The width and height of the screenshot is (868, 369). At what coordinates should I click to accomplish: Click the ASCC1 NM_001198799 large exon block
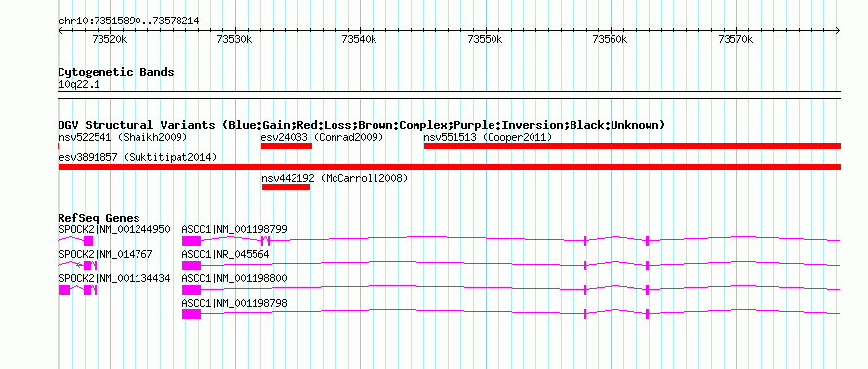191,241
